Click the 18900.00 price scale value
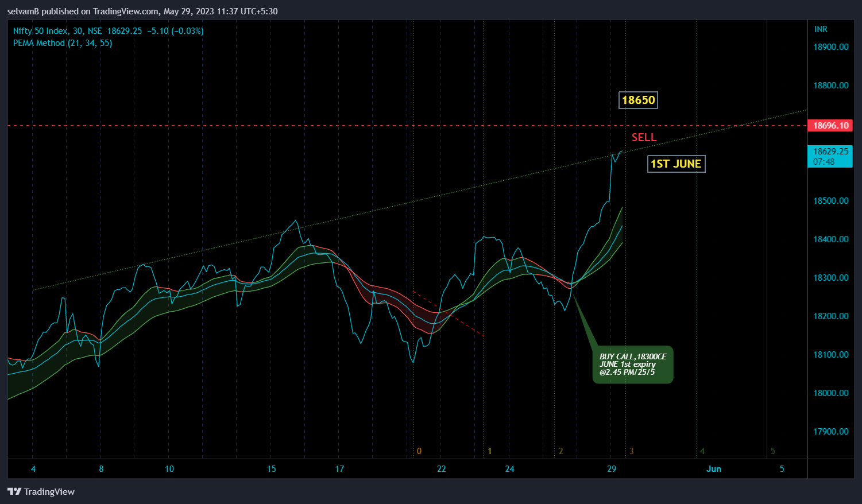 click(830, 47)
